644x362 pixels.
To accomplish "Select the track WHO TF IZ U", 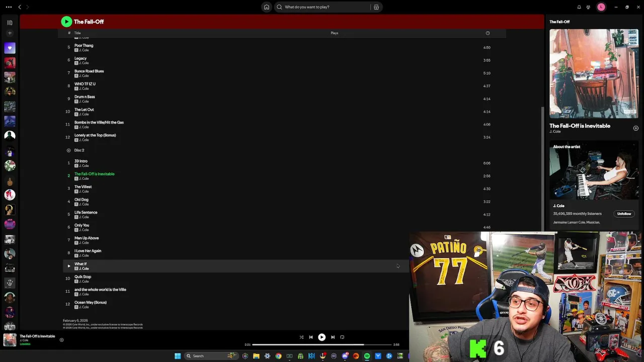I will (x=85, y=84).
